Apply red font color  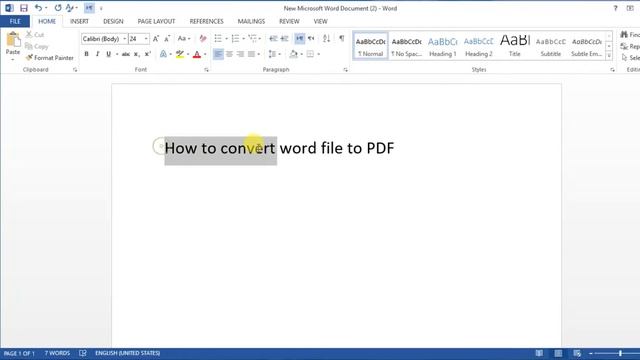pos(197,54)
